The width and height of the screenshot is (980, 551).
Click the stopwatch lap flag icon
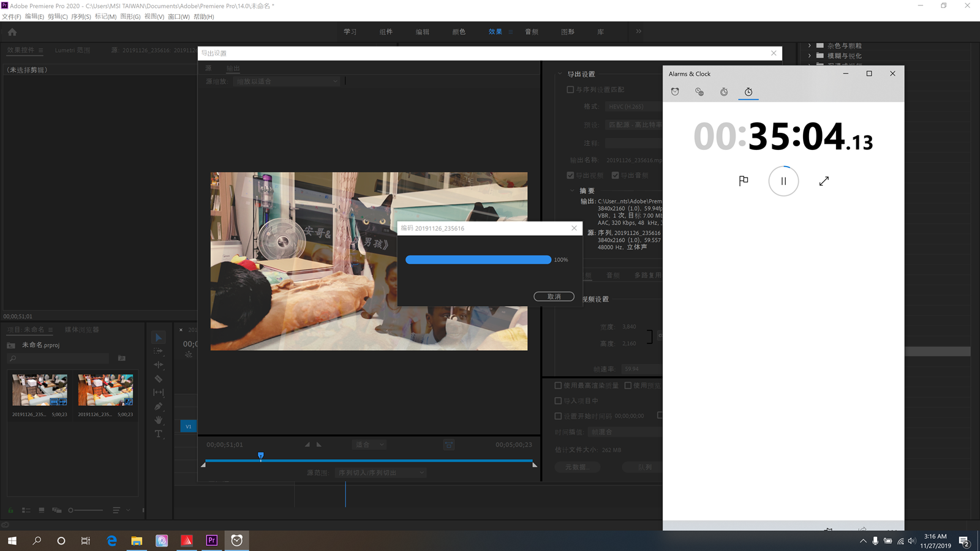pos(744,181)
